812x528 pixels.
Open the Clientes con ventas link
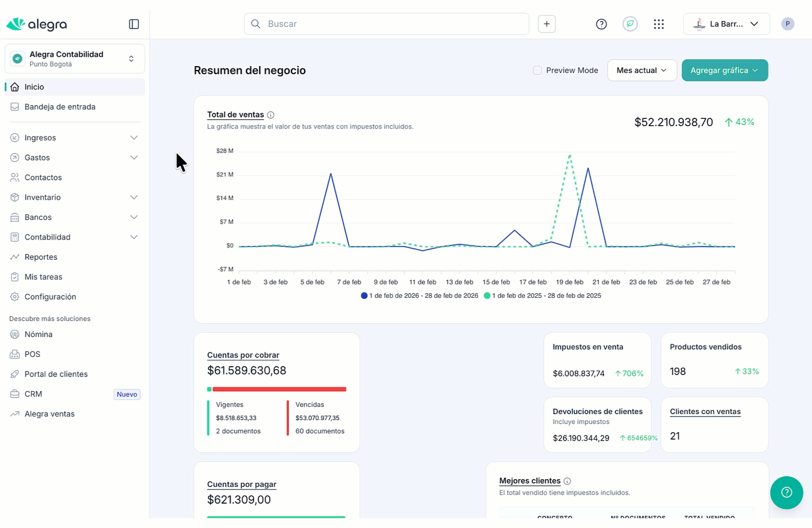coord(705,412)
